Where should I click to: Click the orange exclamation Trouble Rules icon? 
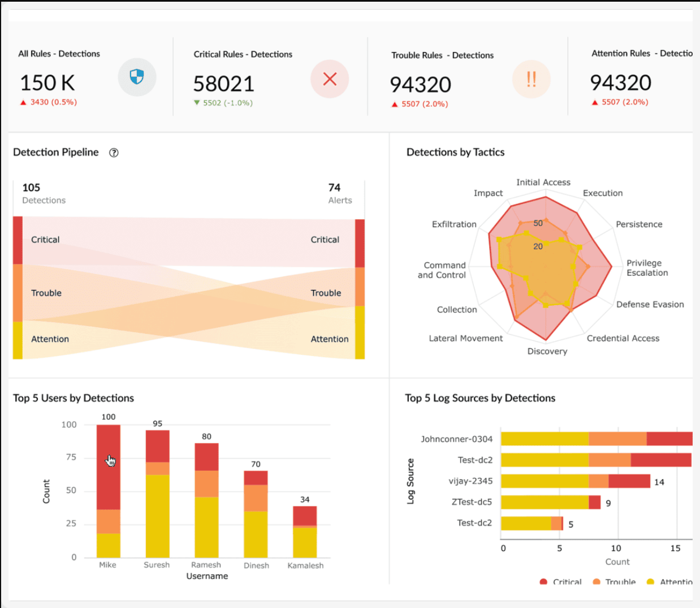tap(531, 79)
